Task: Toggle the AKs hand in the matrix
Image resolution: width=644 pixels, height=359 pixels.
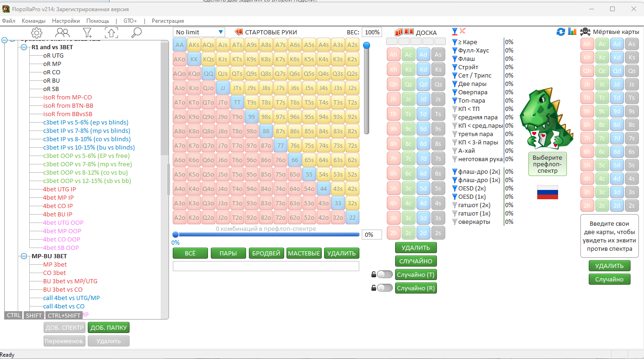Action: [x=194, y=45]
